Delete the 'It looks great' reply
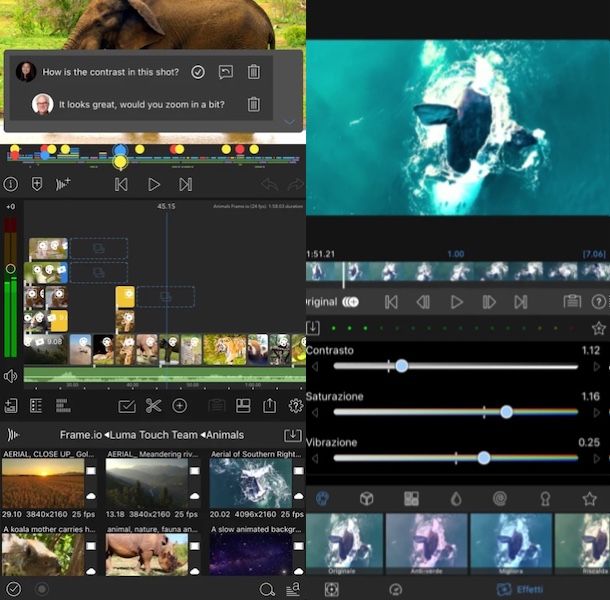610x600 pixels. pyautogui.click(x=254, y=104)
